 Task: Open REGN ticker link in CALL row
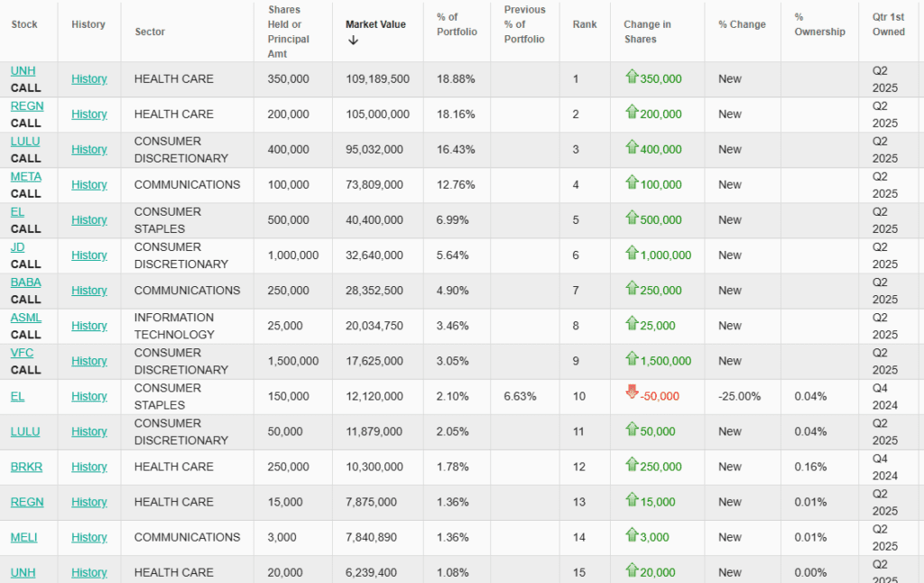27,106
